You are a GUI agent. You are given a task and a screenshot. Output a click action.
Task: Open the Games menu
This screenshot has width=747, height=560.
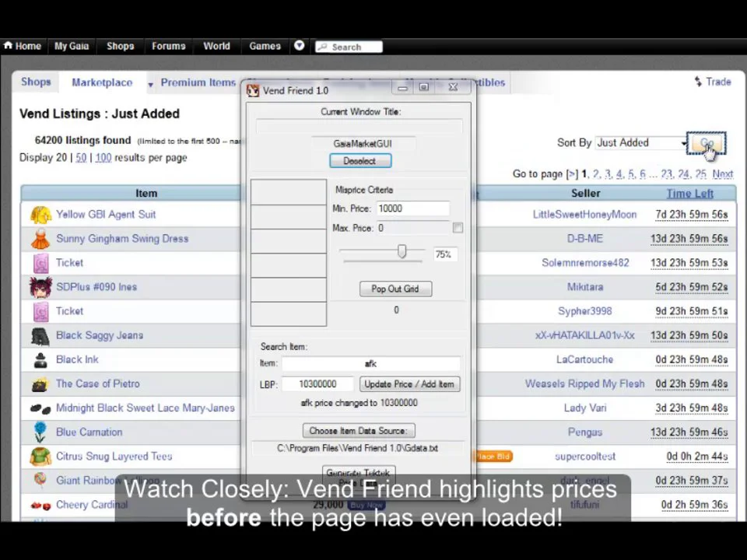tap(265, 46)
